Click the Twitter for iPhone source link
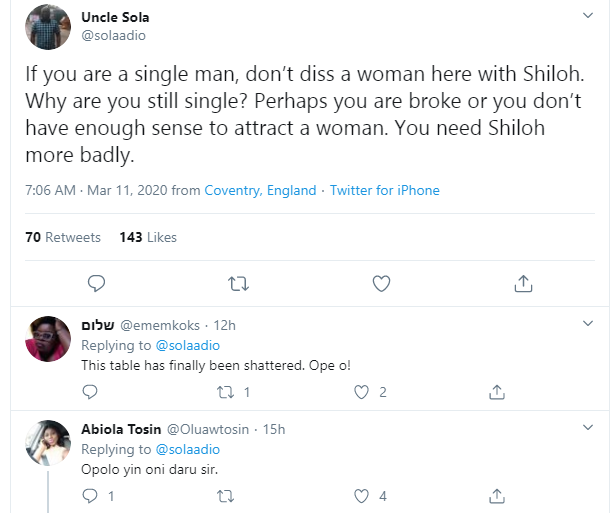Image resolution: width=613 pixels, height=513 pixels. point(384,190)
